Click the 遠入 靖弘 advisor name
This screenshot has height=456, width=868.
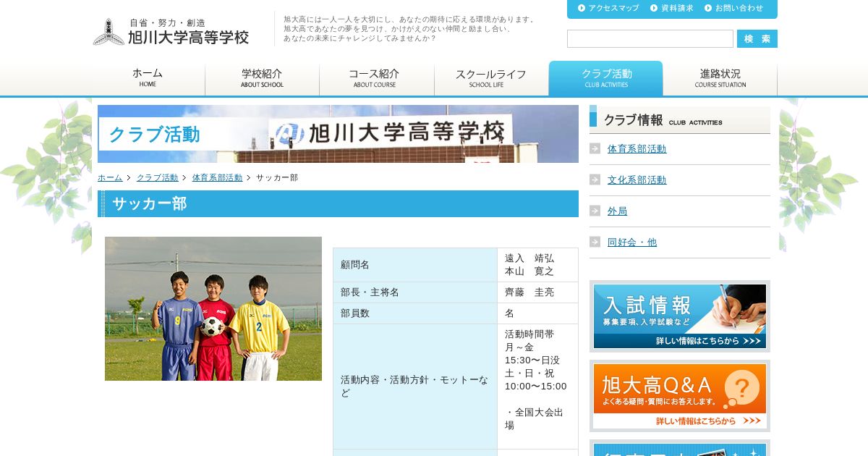coord(529,258)
